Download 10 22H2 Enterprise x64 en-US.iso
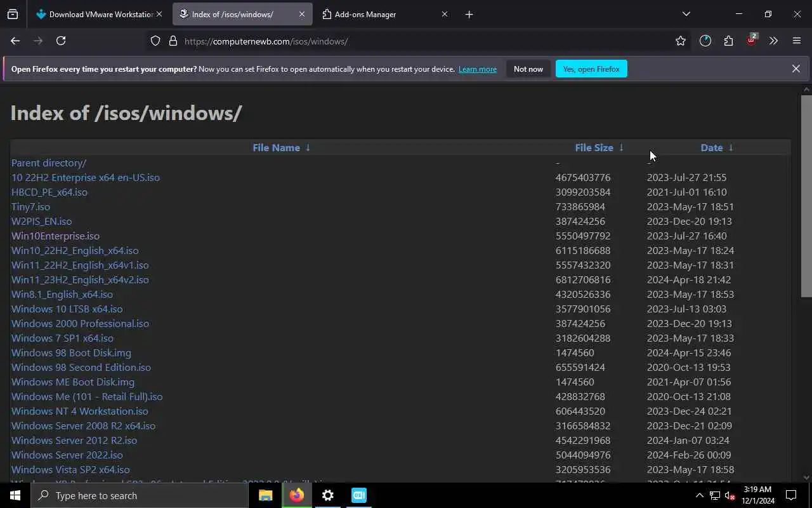 click(x=86, y=177)
